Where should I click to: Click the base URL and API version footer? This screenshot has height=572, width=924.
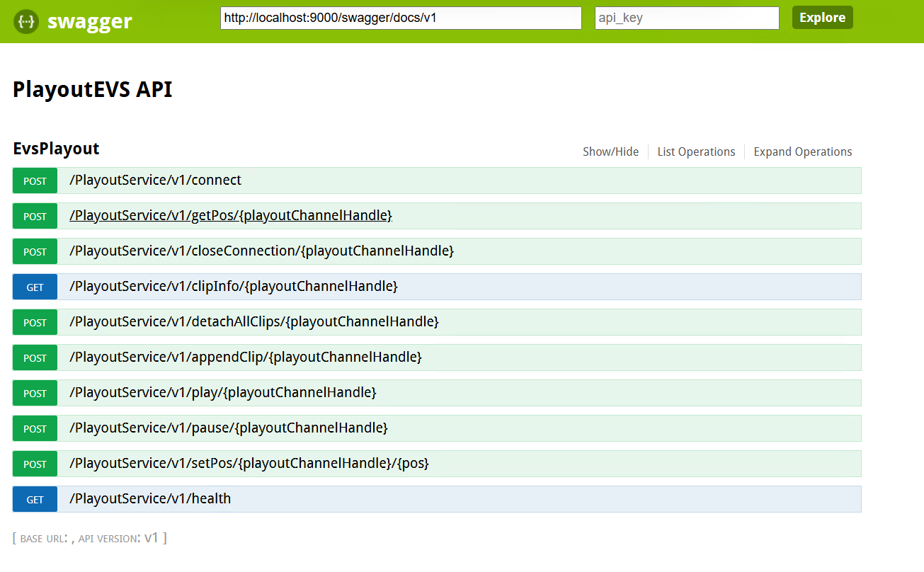pos(90,538)
